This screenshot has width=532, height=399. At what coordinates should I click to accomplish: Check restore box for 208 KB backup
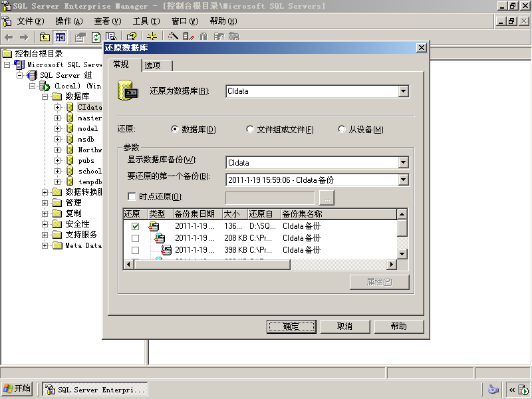135,238
